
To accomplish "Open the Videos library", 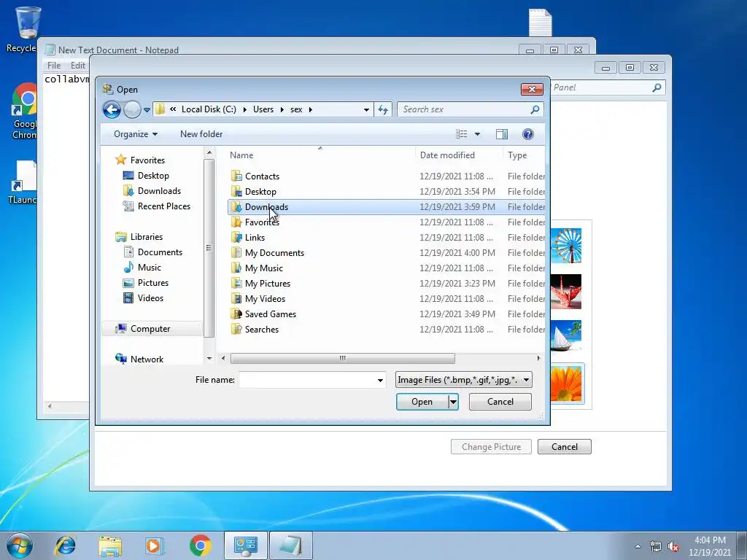I will coord(144,298).
